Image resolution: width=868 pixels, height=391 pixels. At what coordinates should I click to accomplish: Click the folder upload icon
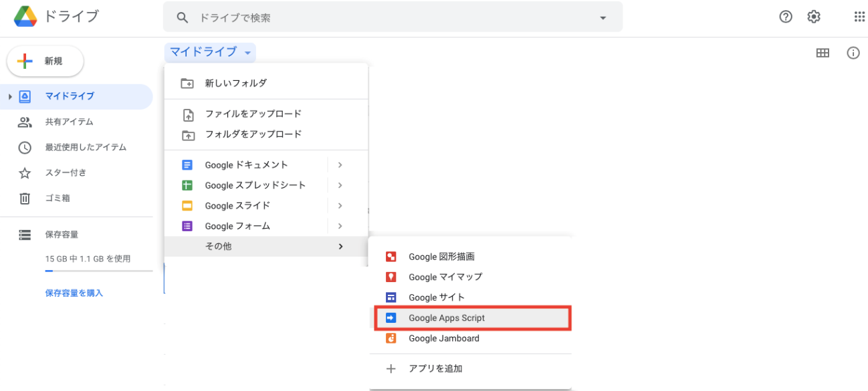[x=188, y=135]
